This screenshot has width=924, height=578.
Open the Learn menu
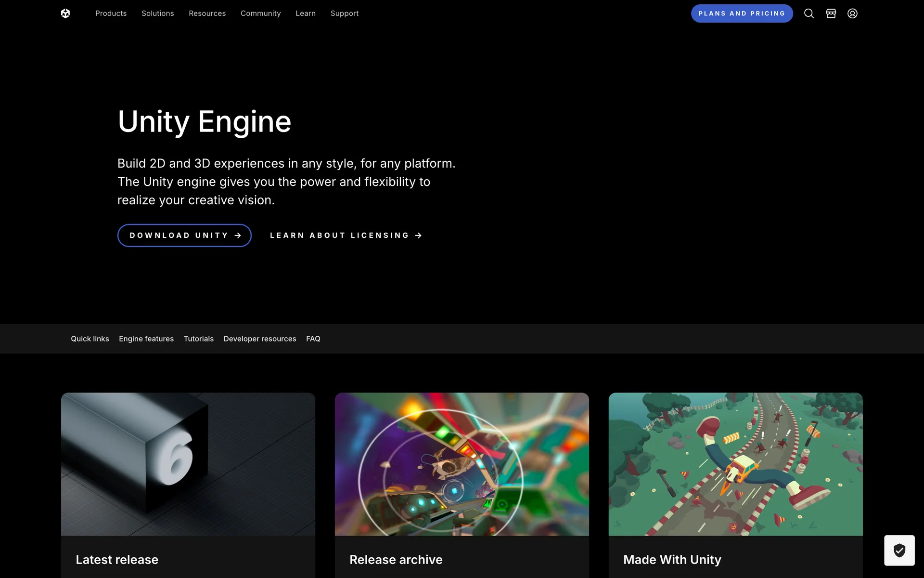click(306, 13)
